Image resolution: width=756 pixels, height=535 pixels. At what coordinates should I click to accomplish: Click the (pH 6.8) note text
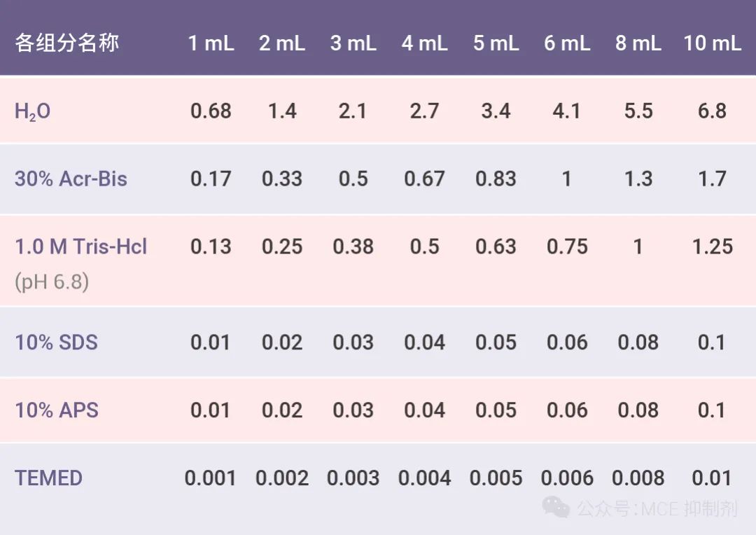click(52, 282)
